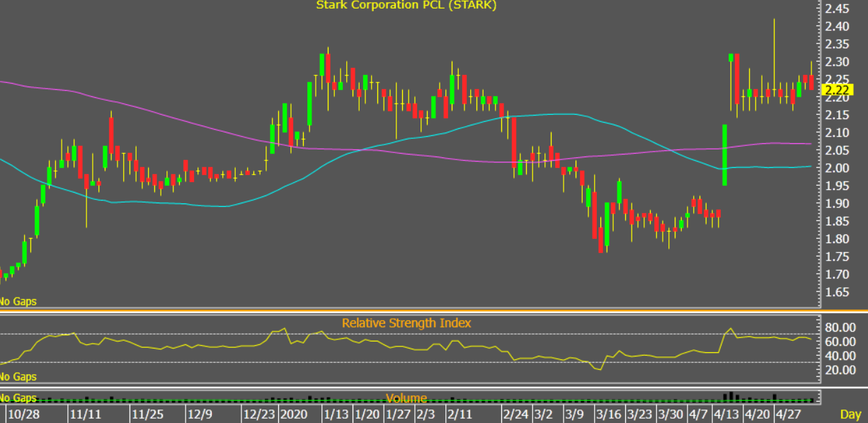Click the 3/2 date on the time axis
This screenshot has height=423, width=868.
coord(543,414)
